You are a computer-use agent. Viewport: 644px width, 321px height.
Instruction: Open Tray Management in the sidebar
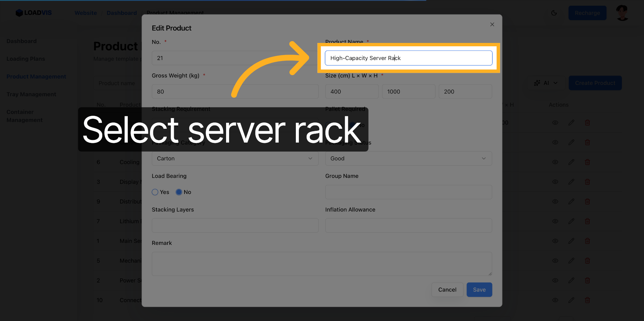pyautogui.click(x=31, y=94)
